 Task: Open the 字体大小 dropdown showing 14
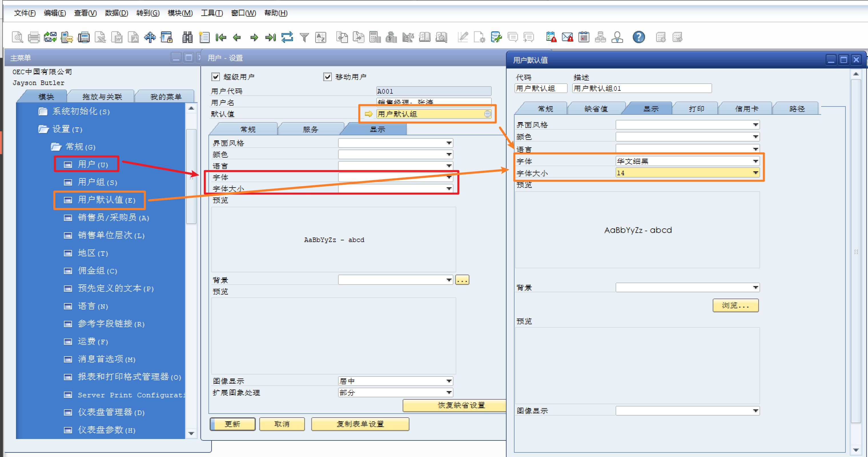coord(756,173)
